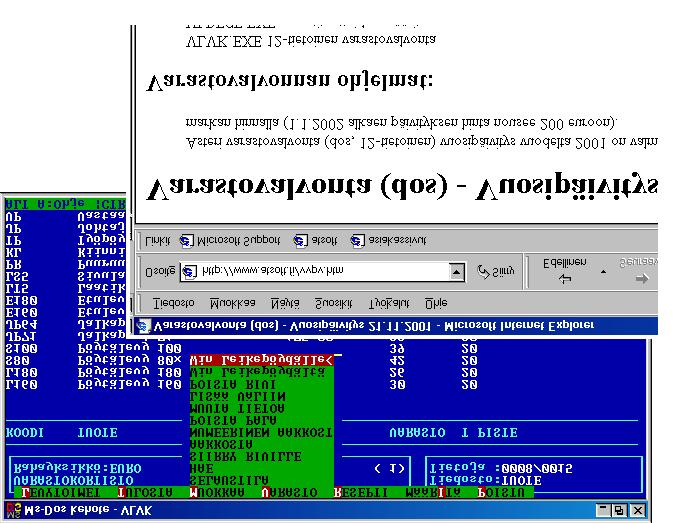
Task: Expand the address bar dropdown arrow
Action: click(x=457, y=272)
